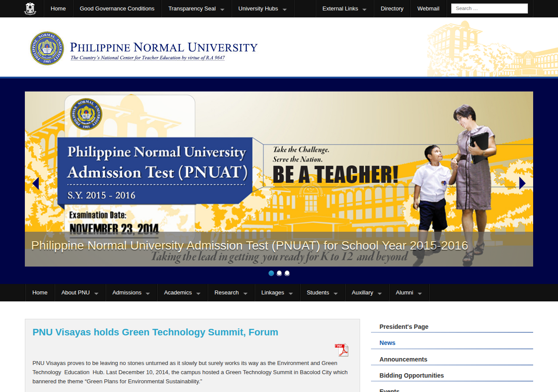Viewport: 558px width, 392px height.
Task: Expand the About PNU menu
Action: pos(80,293)
